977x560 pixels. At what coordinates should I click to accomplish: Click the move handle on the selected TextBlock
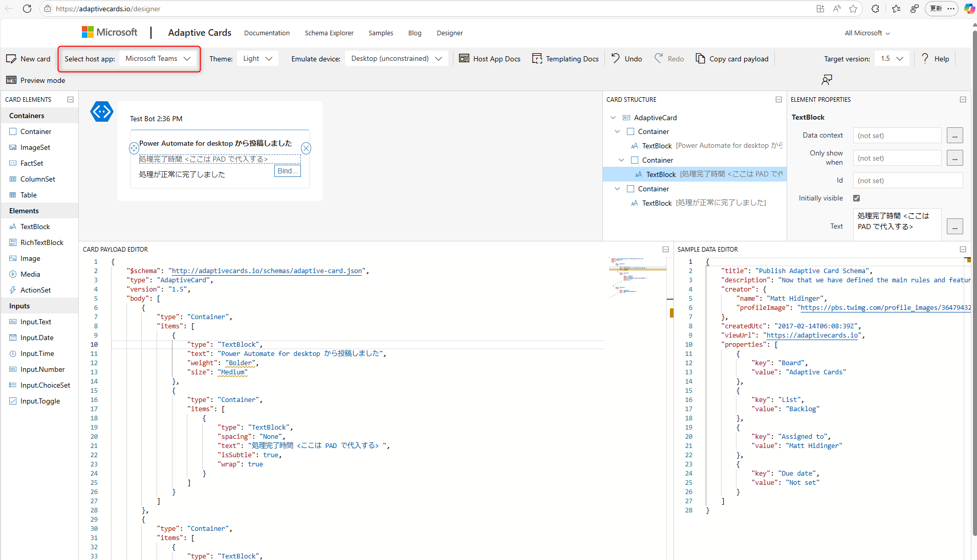coord(134,148)
